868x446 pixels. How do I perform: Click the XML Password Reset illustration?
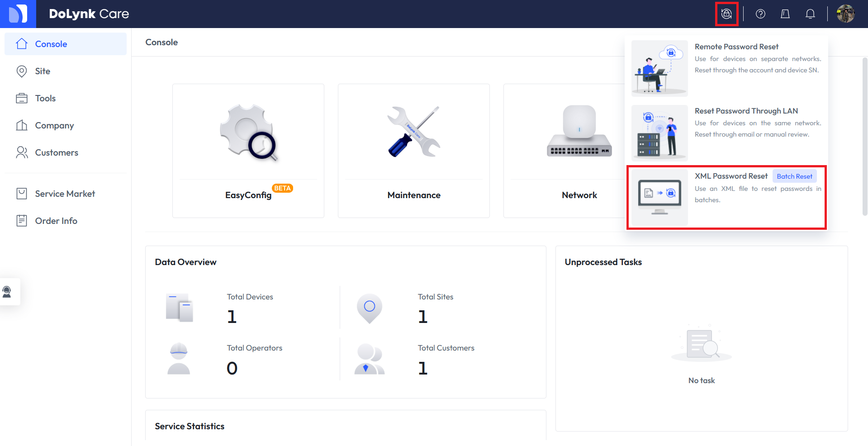click(x=659, y=197)
